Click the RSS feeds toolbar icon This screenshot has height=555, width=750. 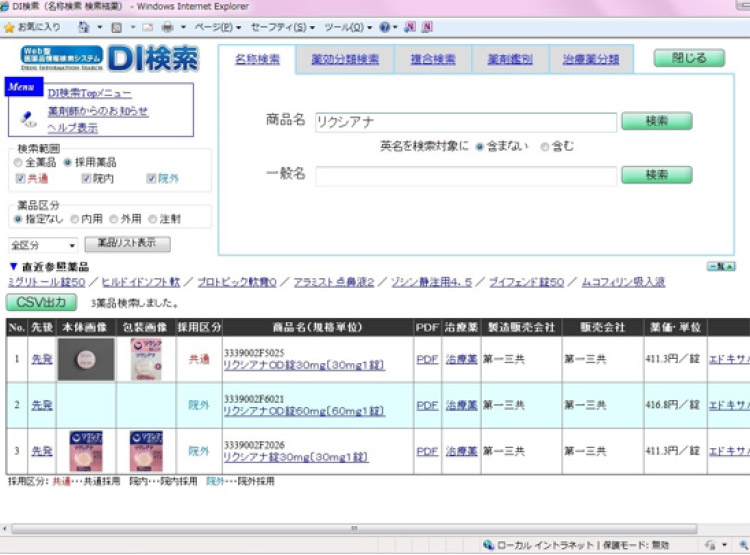pyautogui.click(x=117, y=26)
